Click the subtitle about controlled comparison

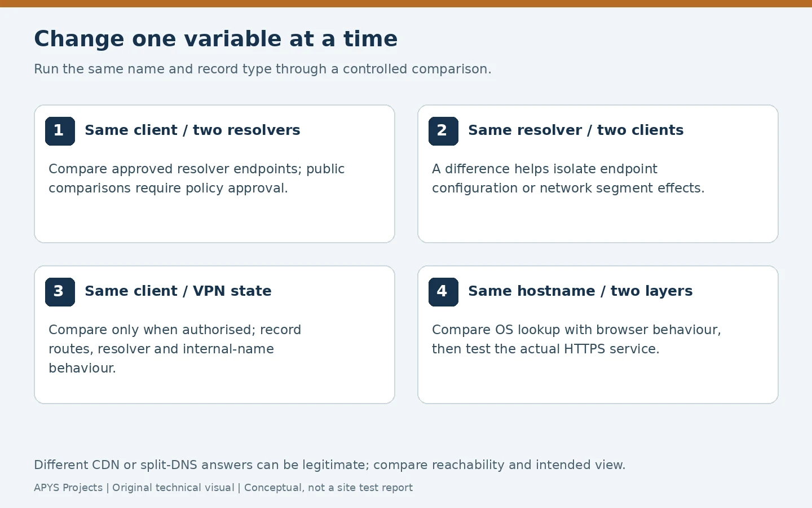pyautogui.click(x=263, y=69)
